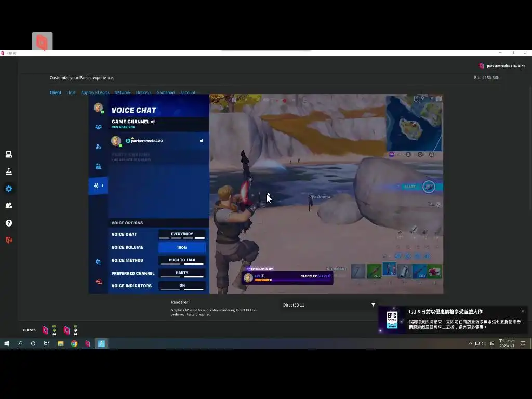Switch to Fortnite in the taskbar
The height and width of the screenshot is (399, 532).
(x=101, y=344)
